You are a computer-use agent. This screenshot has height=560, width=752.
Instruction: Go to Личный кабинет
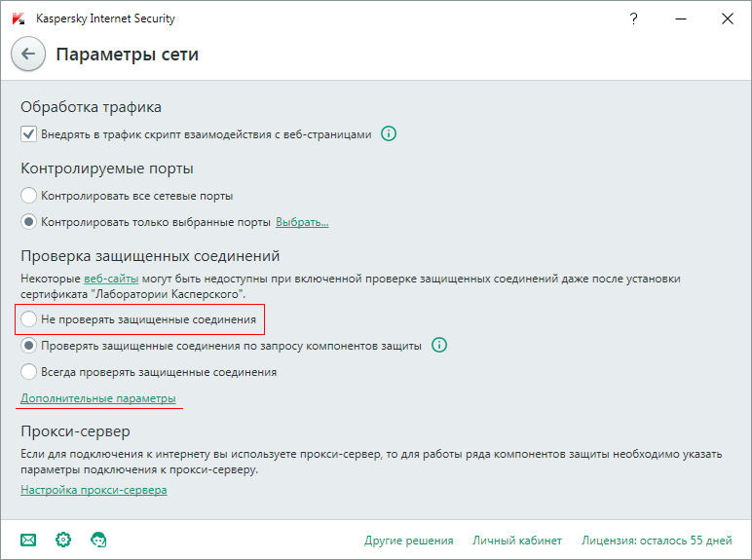click(517, 541)
